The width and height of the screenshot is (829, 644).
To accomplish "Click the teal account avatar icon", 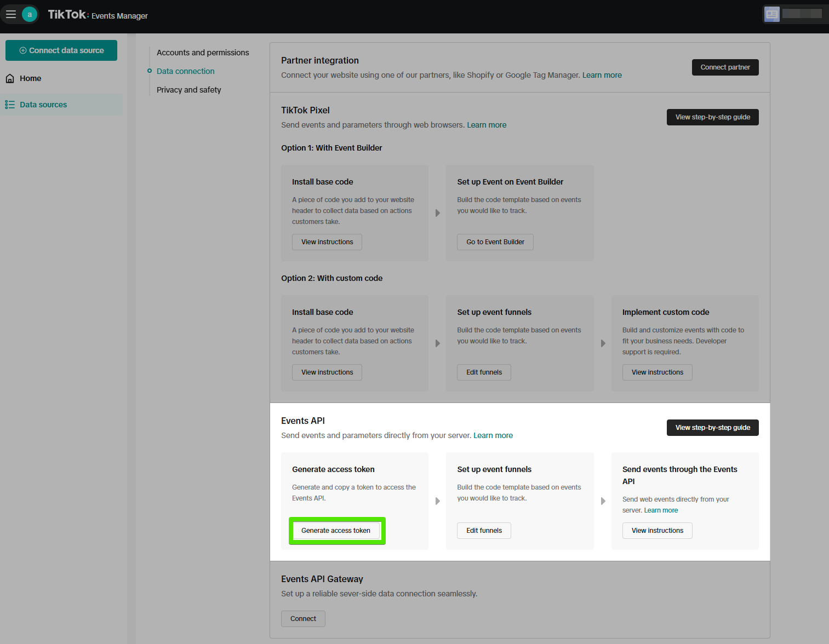I will click(x=30, y=14).
